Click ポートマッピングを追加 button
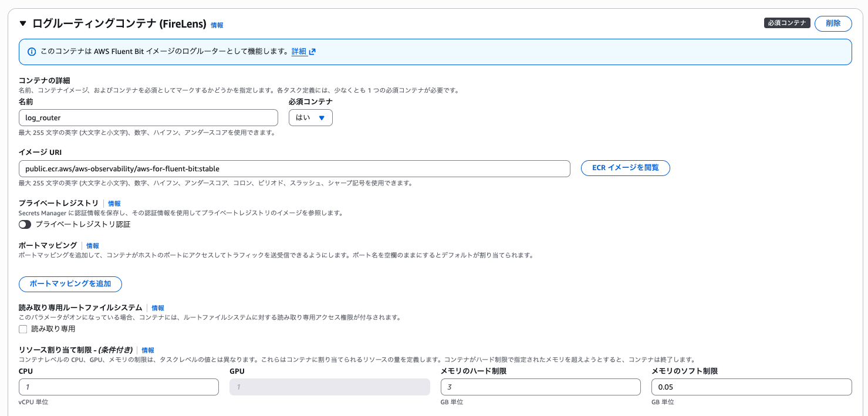The height and width of the screenshot is (416, 868). [x=70, y=284]
